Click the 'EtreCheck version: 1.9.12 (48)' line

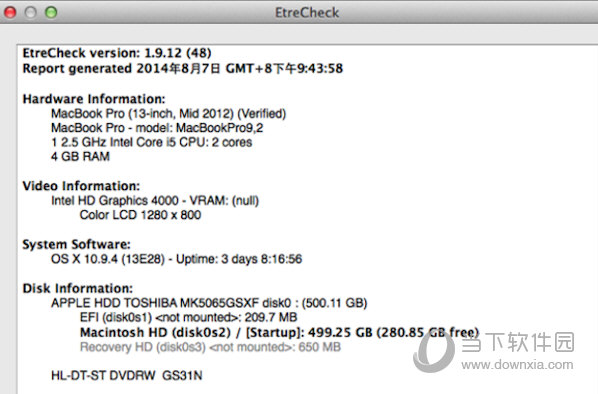pyautogui.click(x=117, y=53)
